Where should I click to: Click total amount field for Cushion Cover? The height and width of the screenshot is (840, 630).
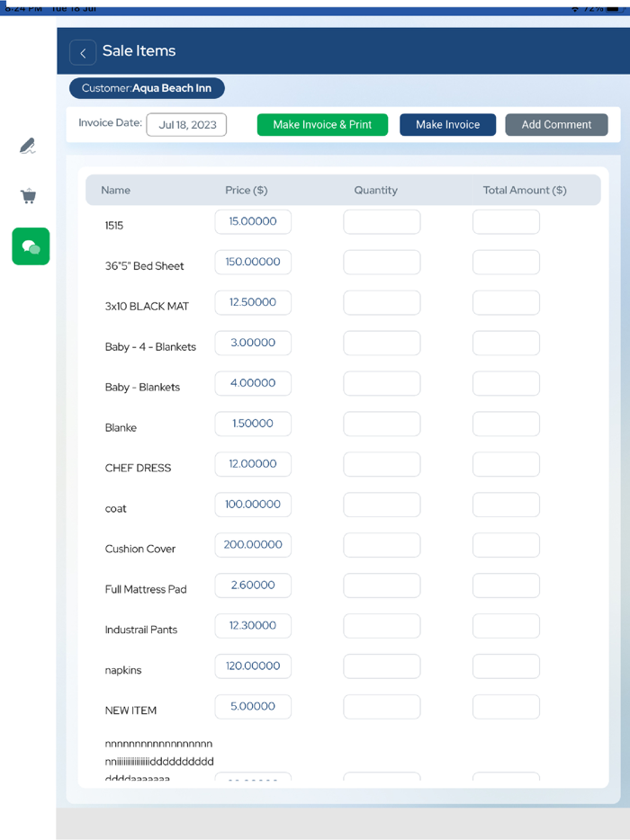coord(506,545)
